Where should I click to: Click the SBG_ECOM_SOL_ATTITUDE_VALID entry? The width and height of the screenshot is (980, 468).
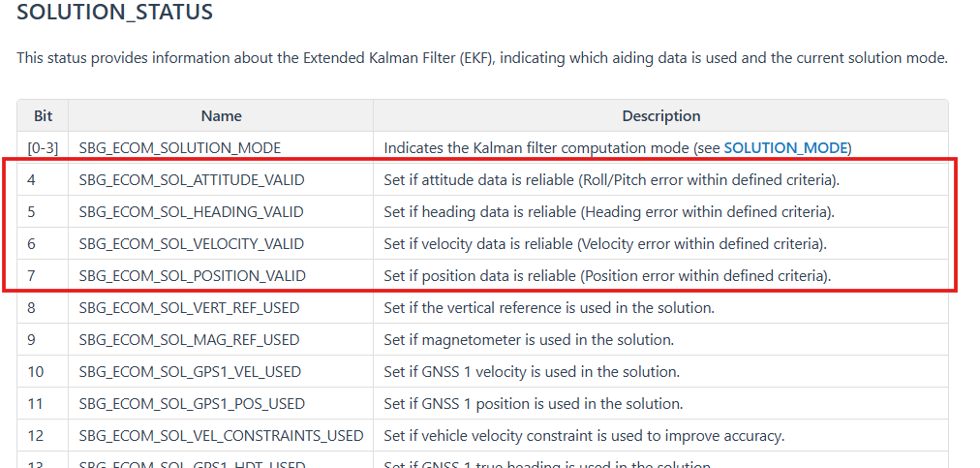191,180
